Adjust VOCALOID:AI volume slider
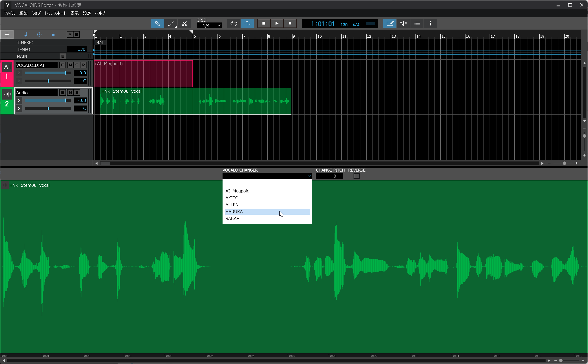The height and width of the screenshot is (364, 588). pyautogui.click(x=48, y=73)
